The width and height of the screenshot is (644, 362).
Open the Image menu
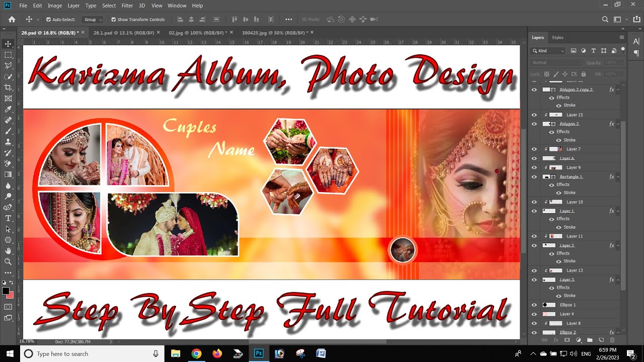point(55,6)
